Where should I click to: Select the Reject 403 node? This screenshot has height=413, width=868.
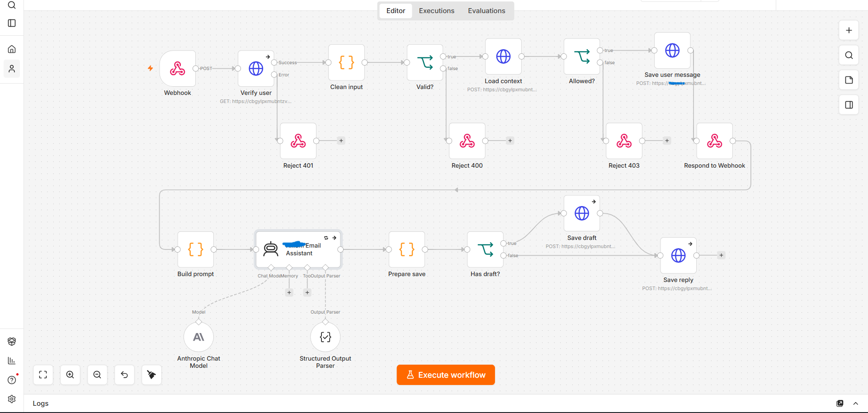(x=624, y=141)
